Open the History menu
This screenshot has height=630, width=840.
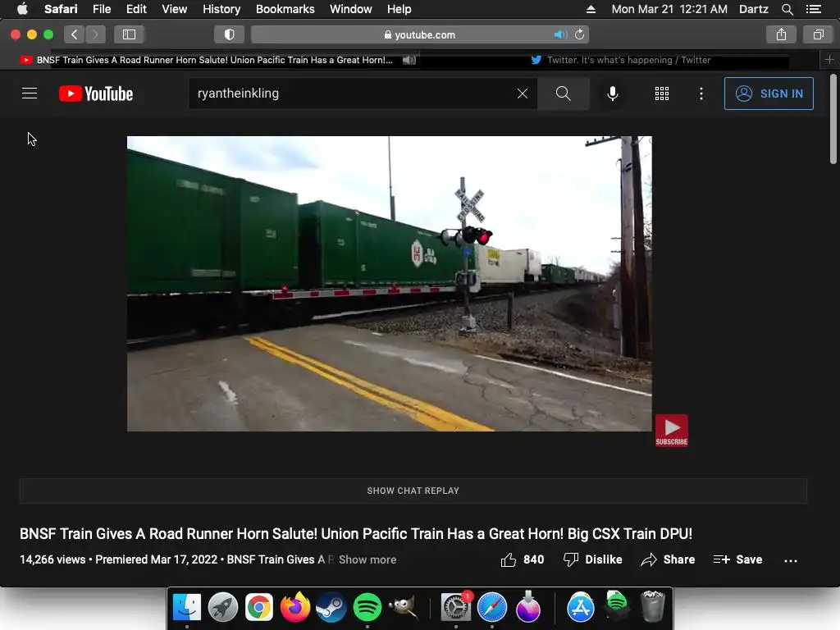(x=221, y=9)
